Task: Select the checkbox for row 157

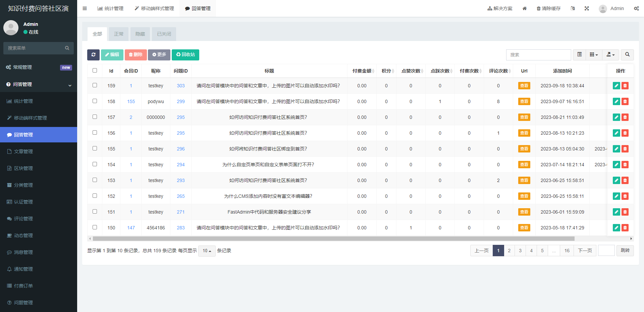Action: point(95,117)
